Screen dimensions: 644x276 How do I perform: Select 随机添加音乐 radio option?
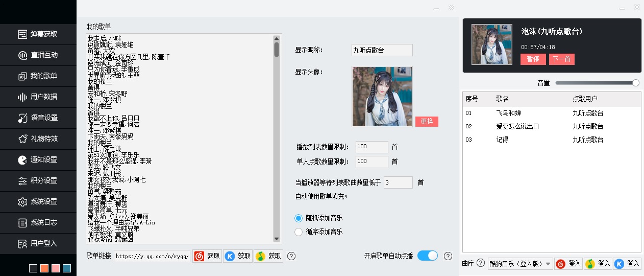click(299, 218)
